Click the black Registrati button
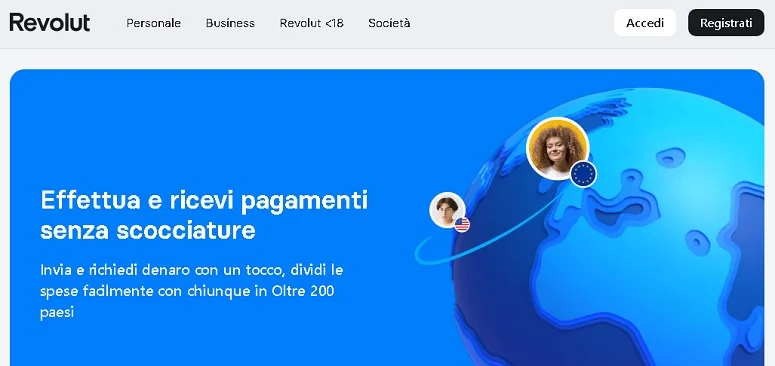 [726, 23]
